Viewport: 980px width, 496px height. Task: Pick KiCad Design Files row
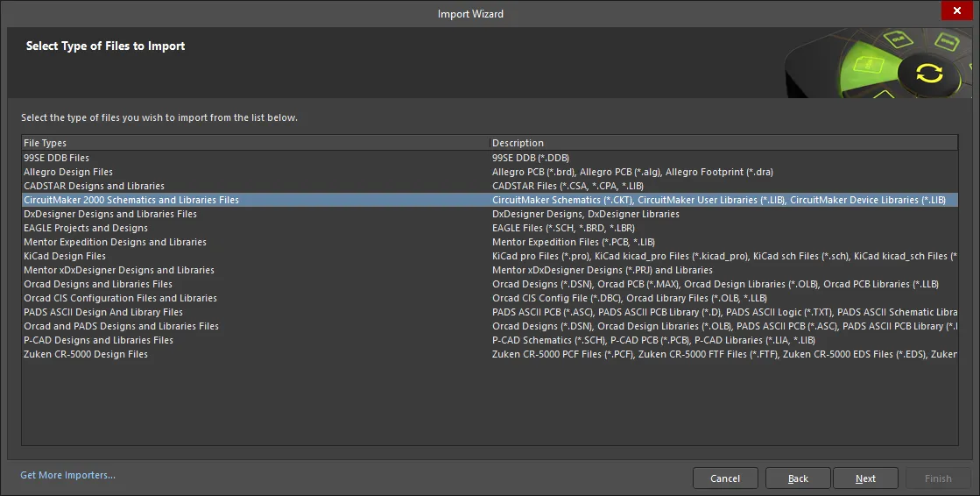click(x=490, y=256)
